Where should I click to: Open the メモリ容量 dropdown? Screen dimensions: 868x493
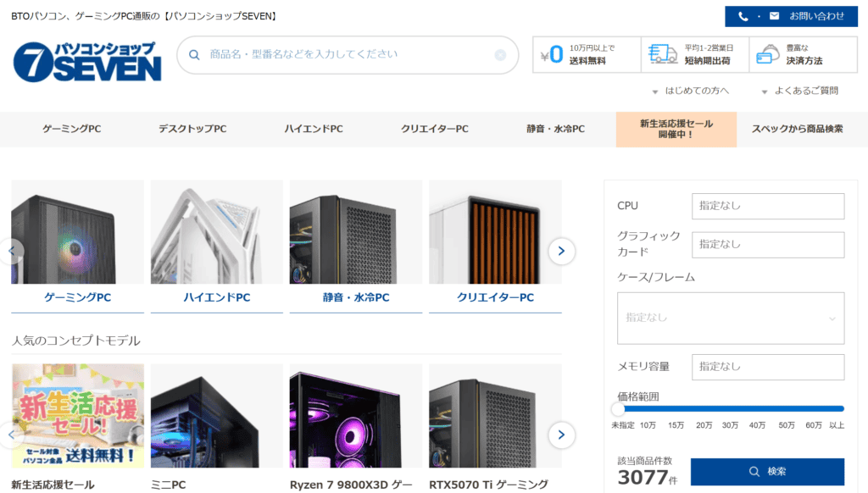tap(767, 367)
